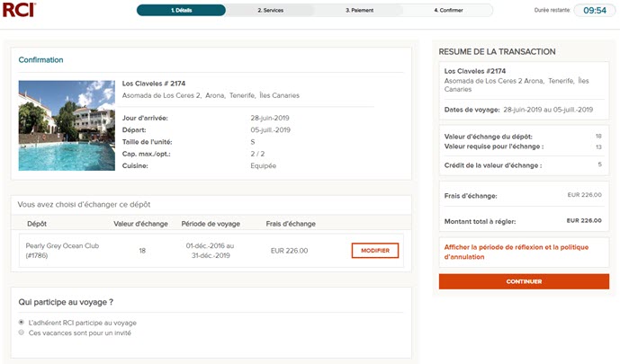Screen dimensions: 620x364
Task: Click the Dates de voyage summary line
Action: [518, 110]
